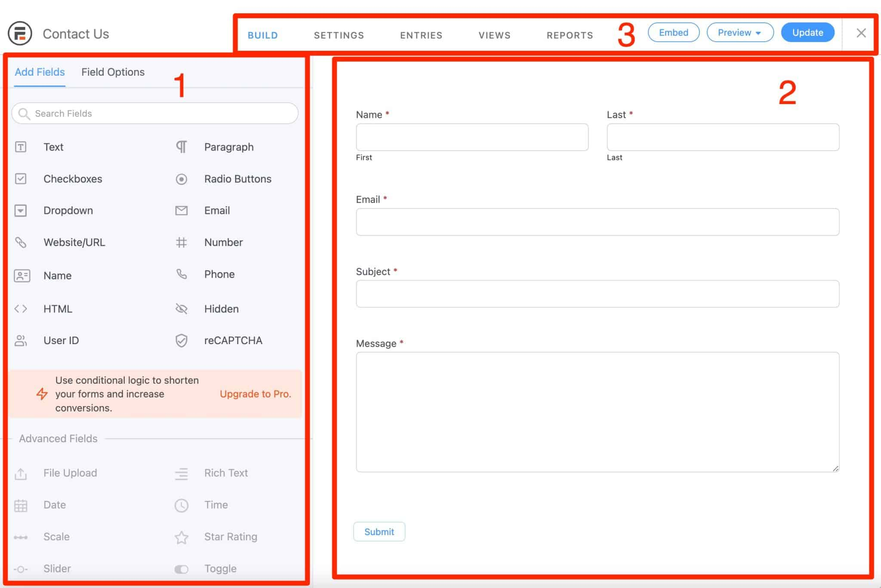Switch to the Settings tab
Viewport: 881px width, 588px height.
pos(339,35)
